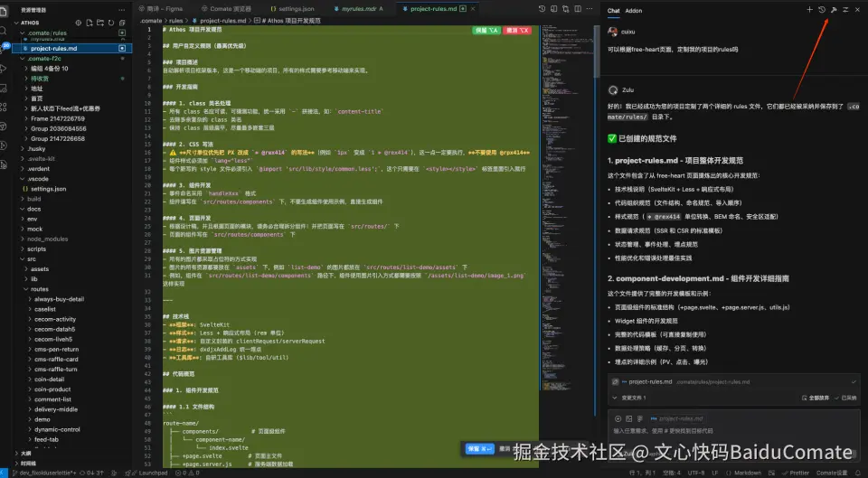Click the prompt list icon in chat input
This screenshot has height=478, width=868.
(x=640, y=418)
